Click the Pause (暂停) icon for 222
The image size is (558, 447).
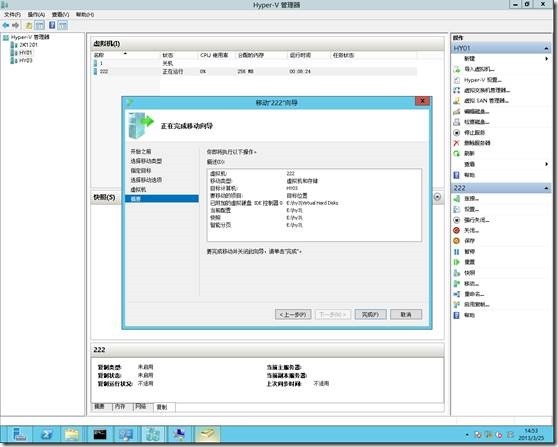click(x=457, y=252)
